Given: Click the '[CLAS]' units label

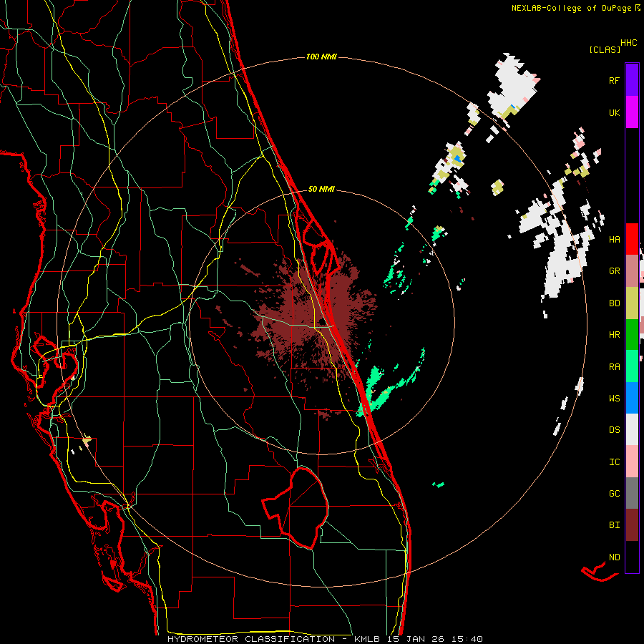Looking at the screenshot, I should (605, 49).
